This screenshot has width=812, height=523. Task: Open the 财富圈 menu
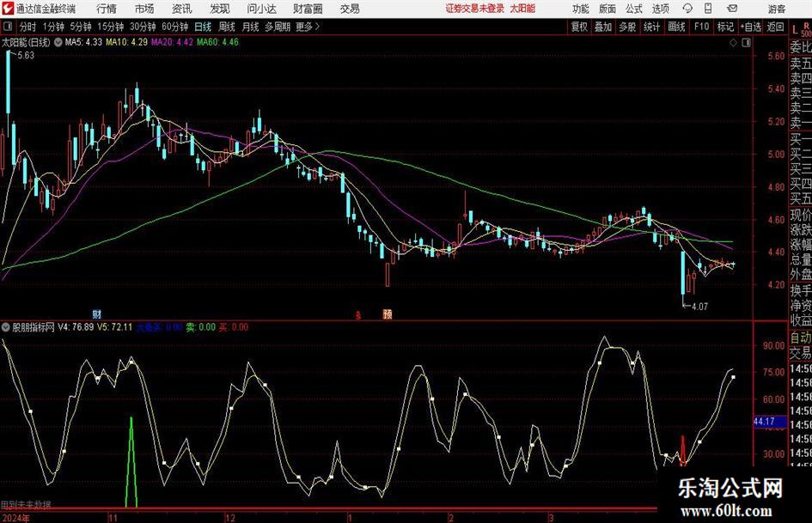click(308, 9)
